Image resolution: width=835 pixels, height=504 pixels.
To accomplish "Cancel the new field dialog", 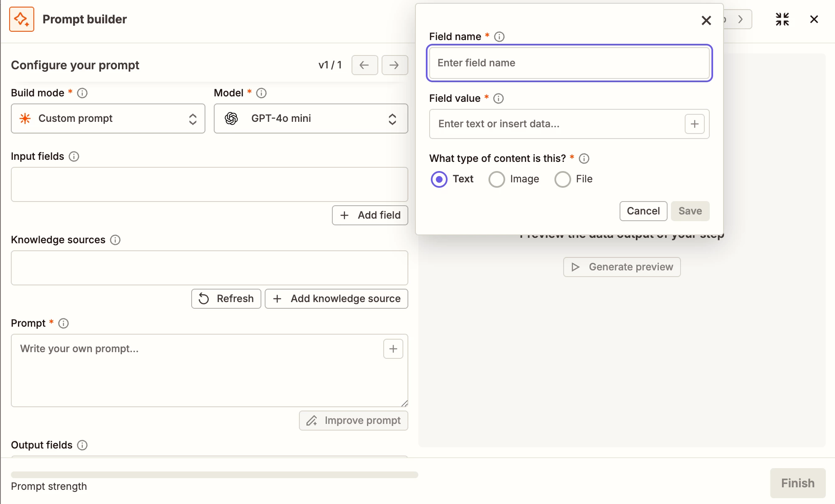I will 643,211.
